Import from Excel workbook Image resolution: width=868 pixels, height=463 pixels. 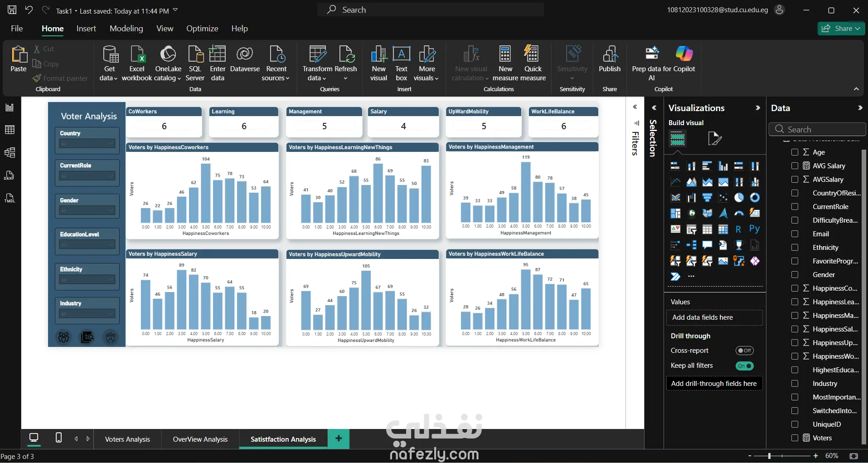click(137, 63)
